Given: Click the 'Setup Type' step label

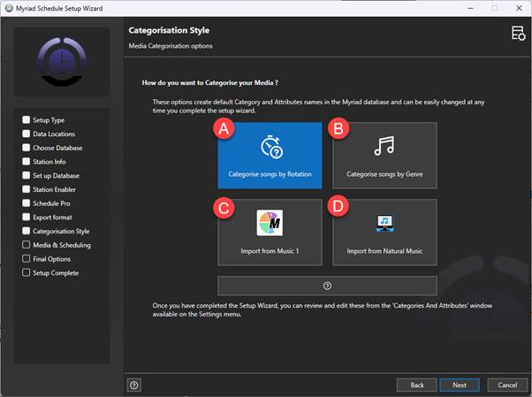Looking at the screenshot, I should [49, 120].
